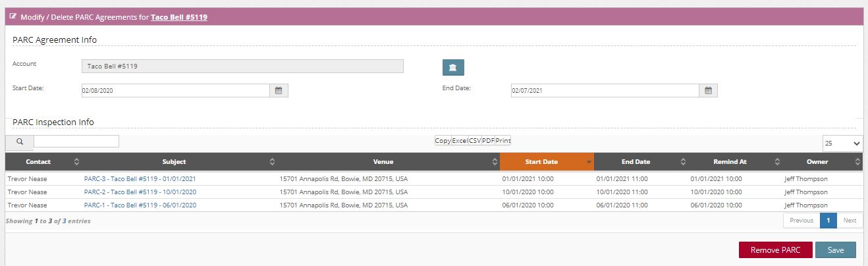Sort by Remind At column arrows

[777, 162]
